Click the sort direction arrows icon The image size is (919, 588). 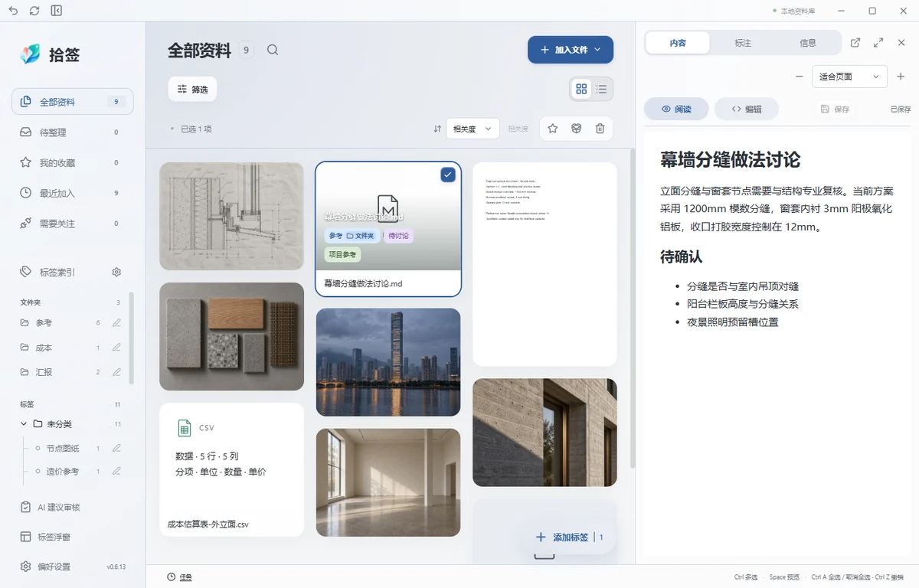(x=437, y=129)
